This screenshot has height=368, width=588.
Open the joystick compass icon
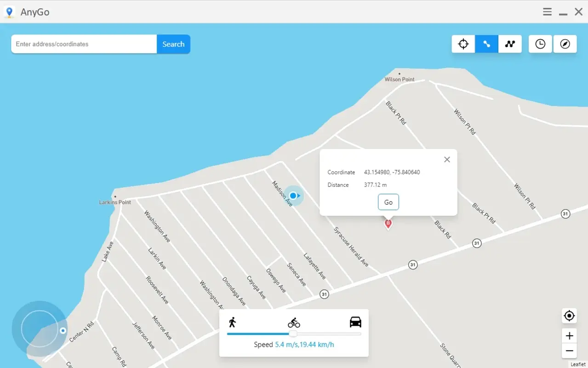pyautogui.click(x=565, y=44)
